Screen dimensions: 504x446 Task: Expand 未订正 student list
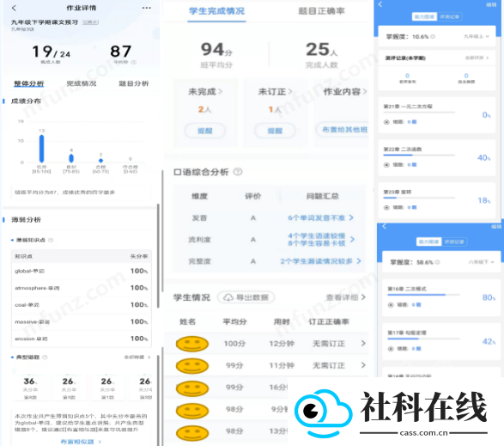click(x=275, y=92)
